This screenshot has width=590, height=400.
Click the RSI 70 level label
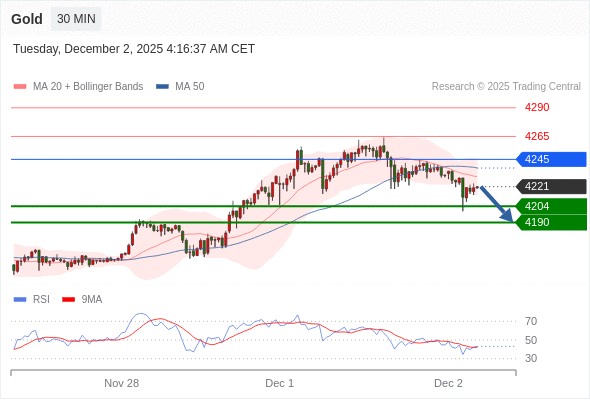(531, 321)
